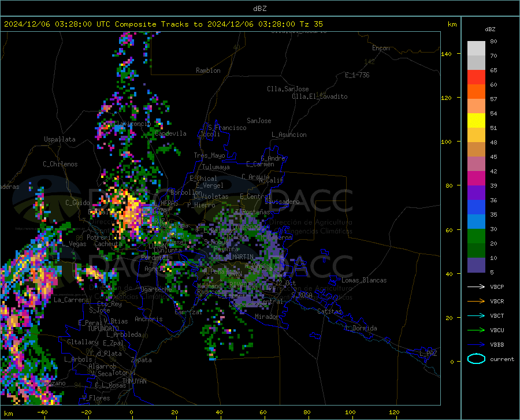Click the V_Flores map label
The height and width of the screenshot is (420, 520).
(96, 398)
